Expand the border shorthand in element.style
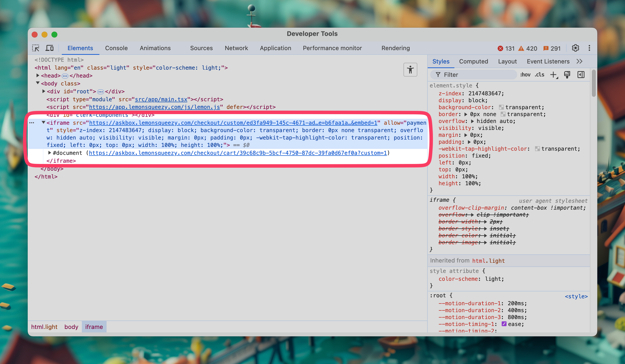Screen dimensions: 625x364 point(466,114)
